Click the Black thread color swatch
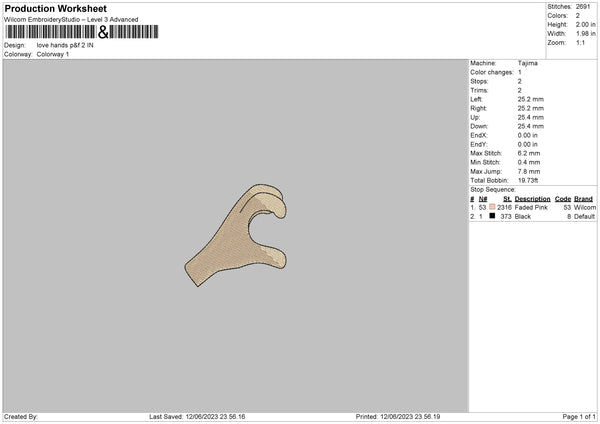The width and height of the screenshot is (600, 424). point(492,216)
